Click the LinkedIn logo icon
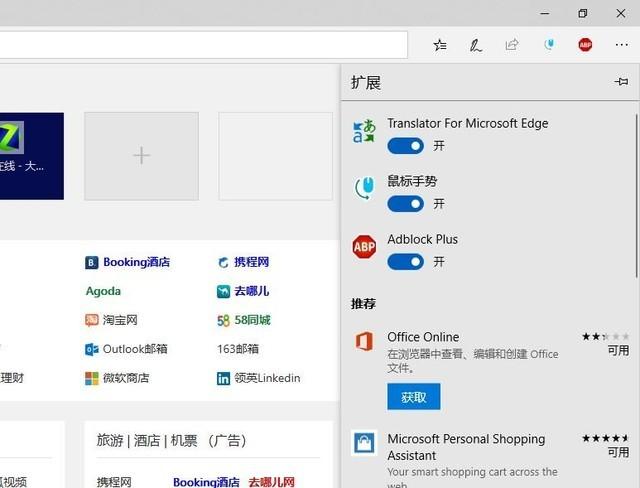Image resolution: width=640 pixels, height=488 pixels. (223, 379)
